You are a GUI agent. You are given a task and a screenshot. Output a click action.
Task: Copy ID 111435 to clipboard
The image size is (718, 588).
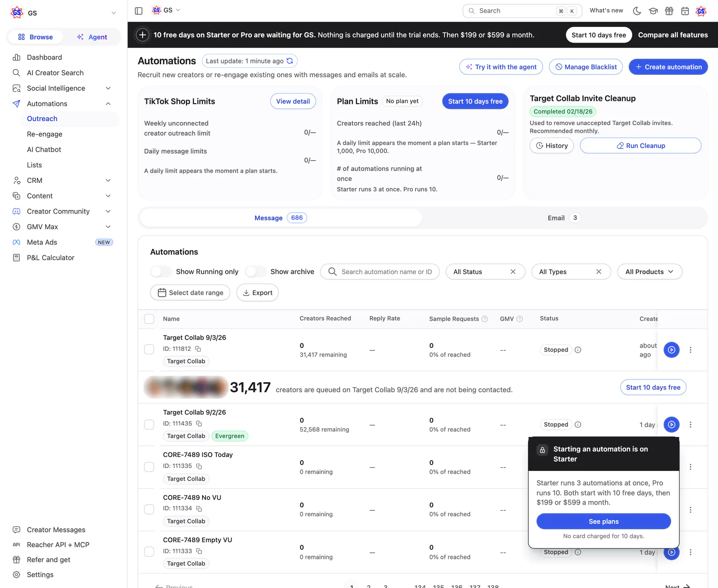click(199, 424)
